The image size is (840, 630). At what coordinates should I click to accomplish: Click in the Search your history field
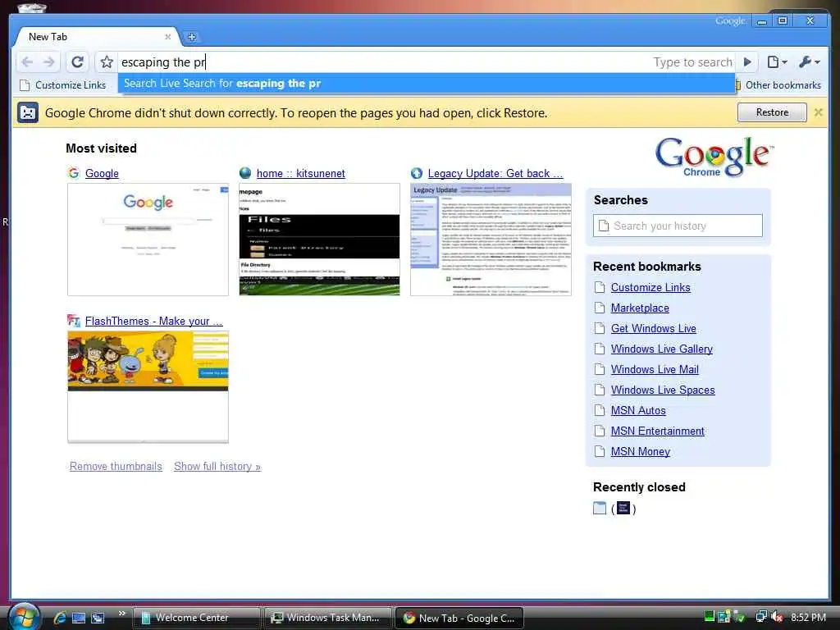click(x=678, y=226)
